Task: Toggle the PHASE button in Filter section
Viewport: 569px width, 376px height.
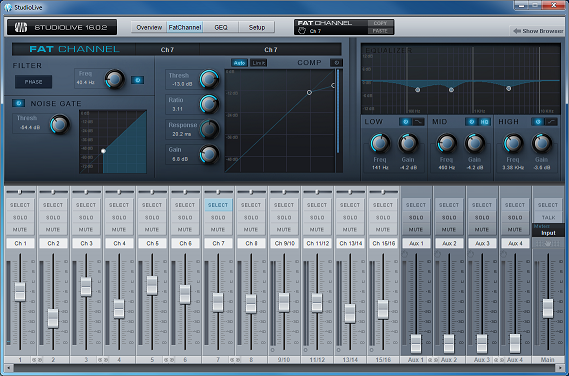Action: [33, 82]
